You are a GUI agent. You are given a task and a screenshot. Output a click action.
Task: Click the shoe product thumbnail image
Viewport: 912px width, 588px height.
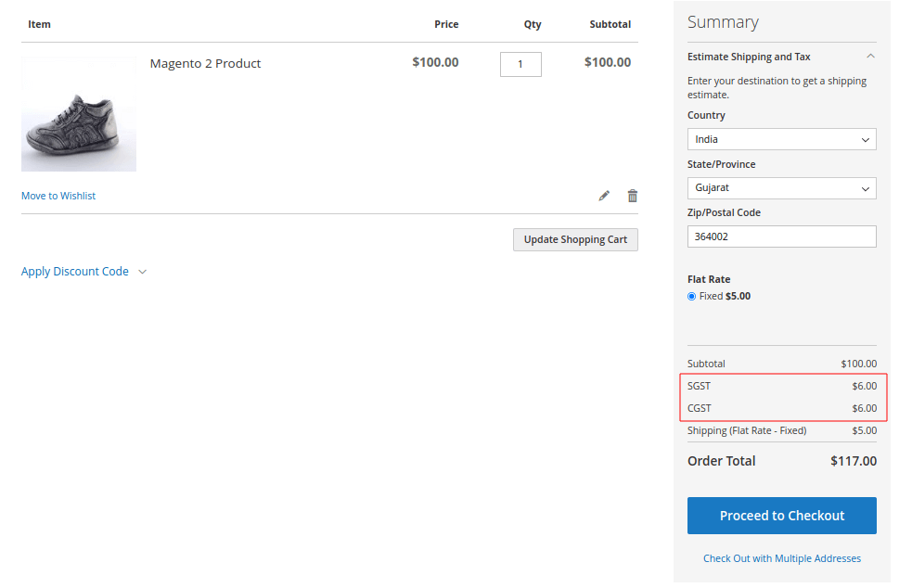point(79,113)
